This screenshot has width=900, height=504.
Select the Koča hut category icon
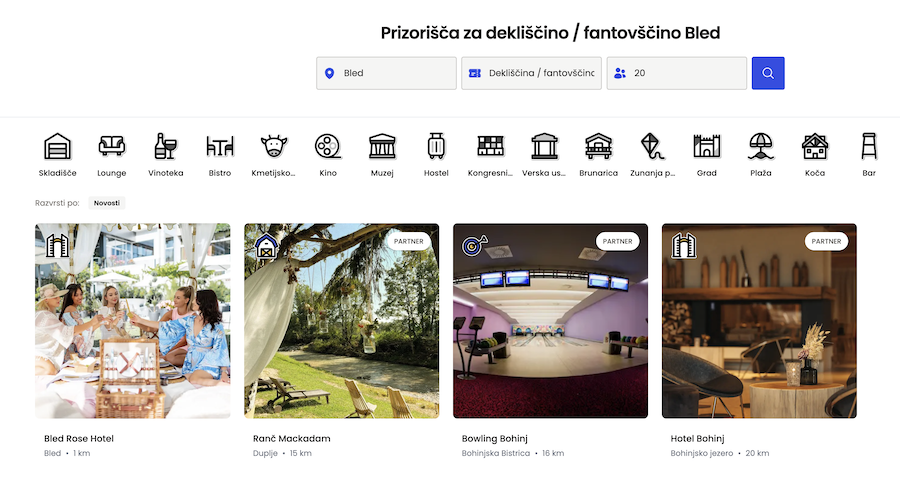click(x=815, y=147)
